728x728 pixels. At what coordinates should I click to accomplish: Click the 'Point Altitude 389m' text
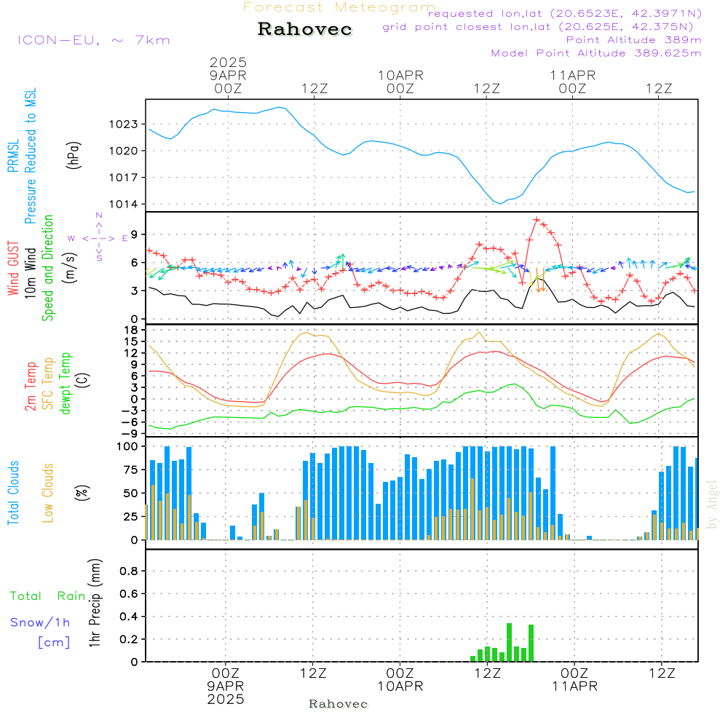coord(634,40)
